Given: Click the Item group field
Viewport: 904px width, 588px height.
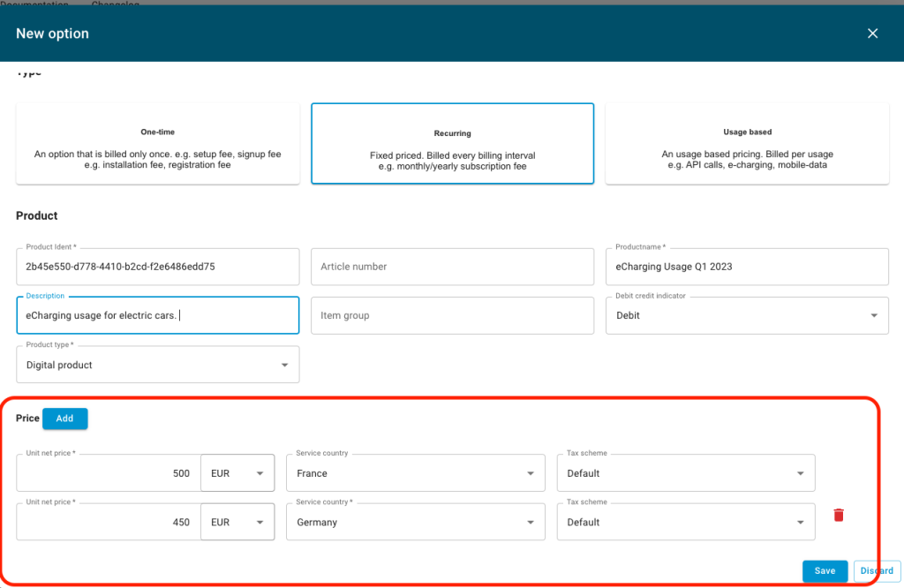Looking at the screenshot, I should click(x=453, y=315).
